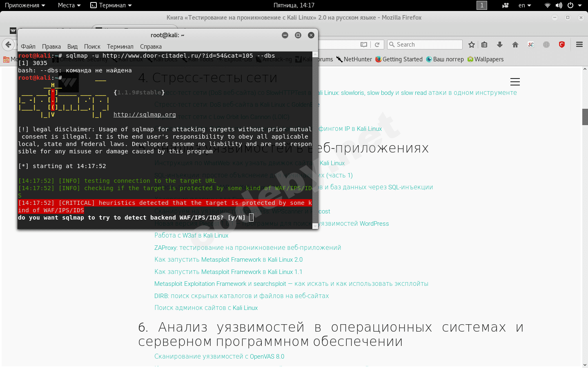Open the Приложения menu
Viewport: 588px width, 368px height.
click(x=25, y=5)
